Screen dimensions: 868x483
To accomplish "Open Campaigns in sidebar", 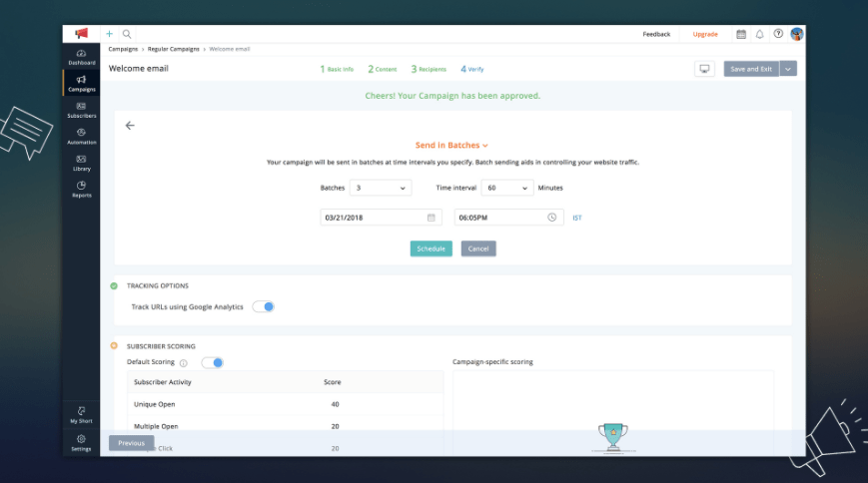I will 81,84.
